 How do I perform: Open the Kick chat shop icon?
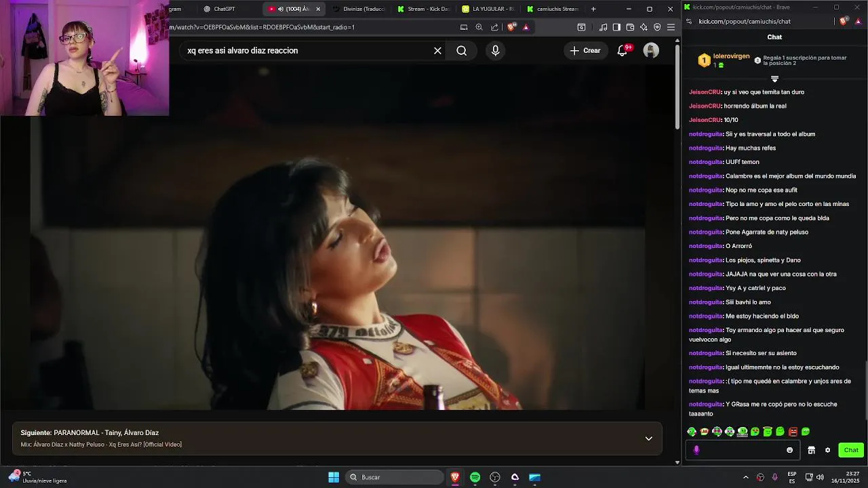811,450
